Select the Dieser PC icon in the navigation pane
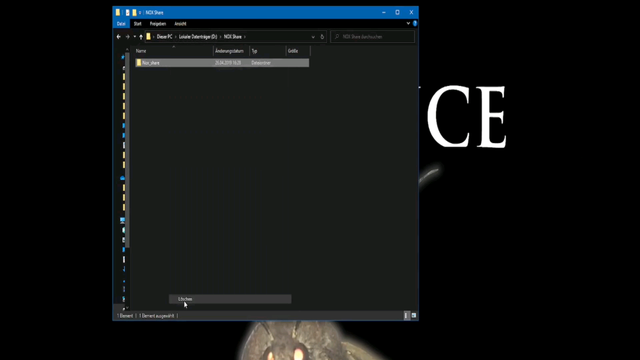This screenshot has width=640, height=360. 122,220
